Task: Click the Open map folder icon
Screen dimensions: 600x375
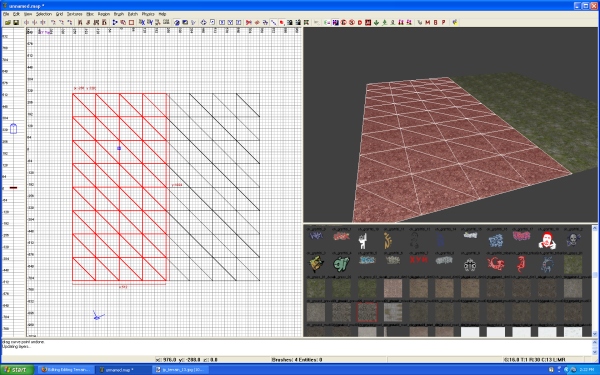Action: tap(8, 23)
